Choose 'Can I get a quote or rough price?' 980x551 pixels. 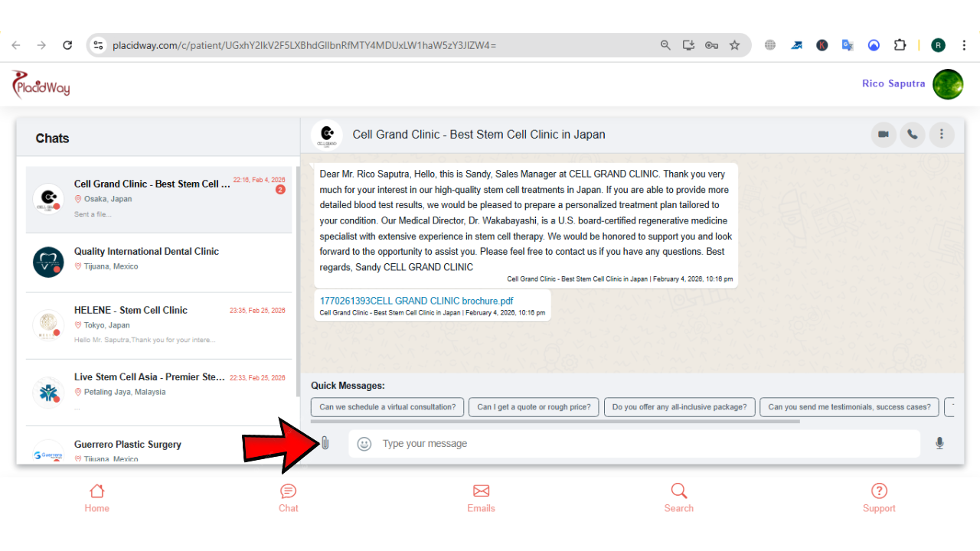coord(534,407)
